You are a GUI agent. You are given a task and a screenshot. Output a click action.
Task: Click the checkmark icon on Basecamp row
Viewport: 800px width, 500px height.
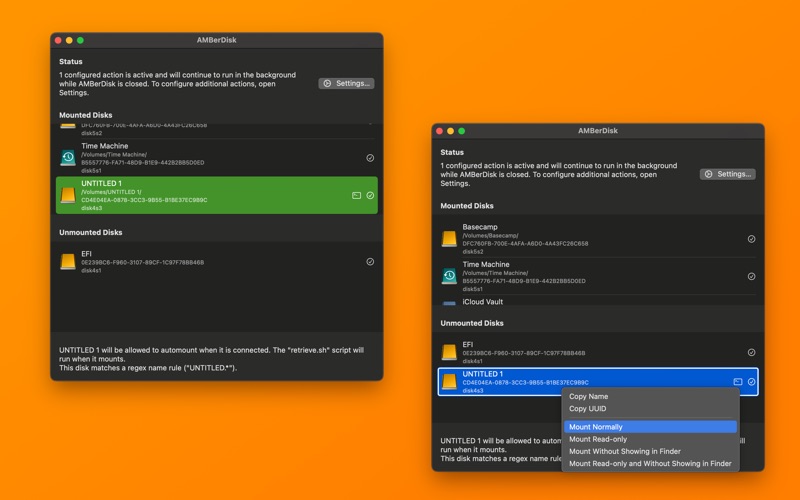tap(752, 239)
